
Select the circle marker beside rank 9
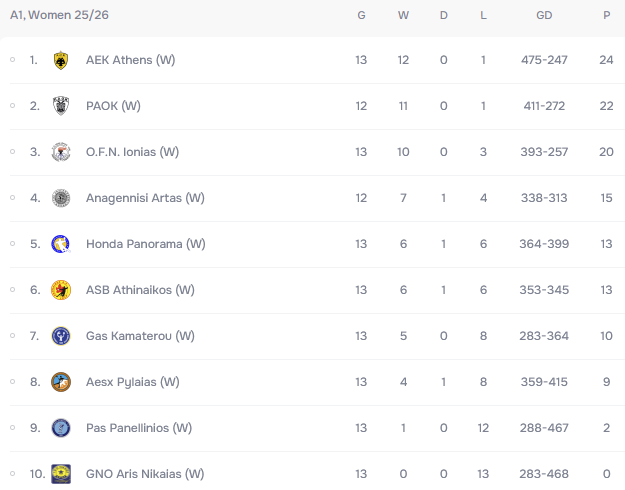(x=13, y=428)
